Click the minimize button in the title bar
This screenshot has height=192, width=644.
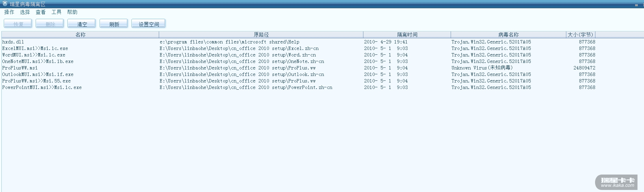tap(636, 5)
